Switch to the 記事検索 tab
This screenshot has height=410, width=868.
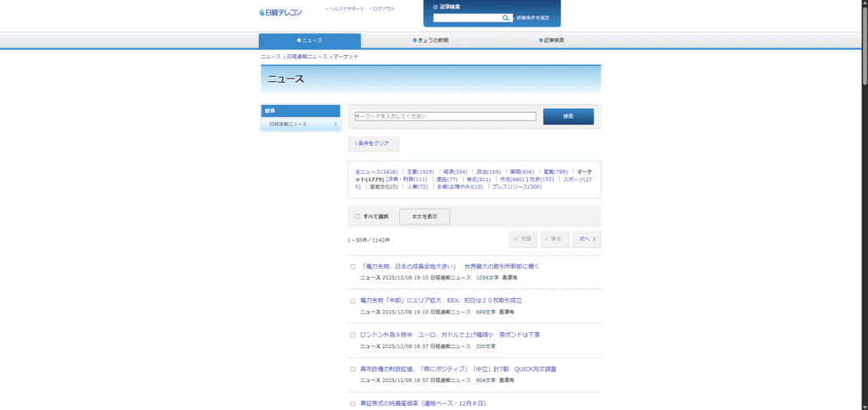click(551, 41)
